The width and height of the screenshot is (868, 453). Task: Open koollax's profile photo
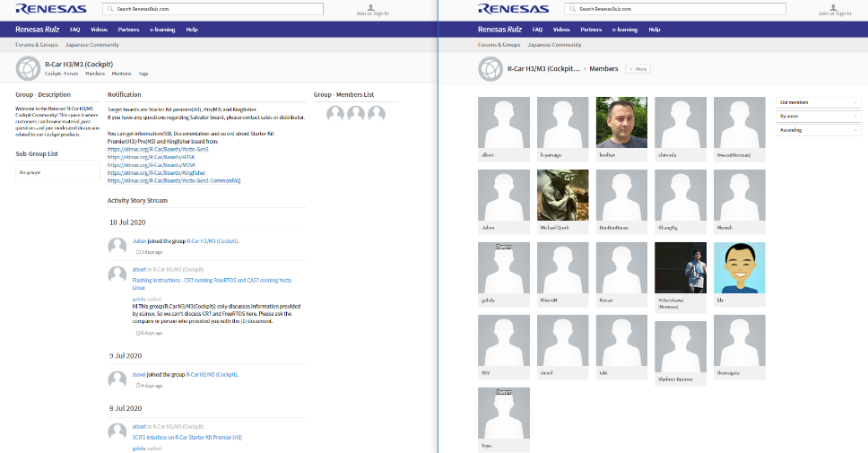pos(621,121)
